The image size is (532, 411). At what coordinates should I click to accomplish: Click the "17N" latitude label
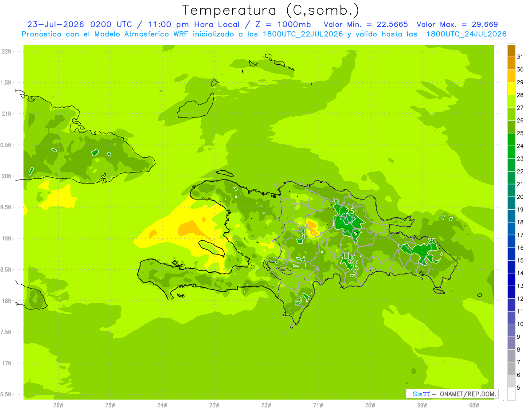[x=7, y=363]
